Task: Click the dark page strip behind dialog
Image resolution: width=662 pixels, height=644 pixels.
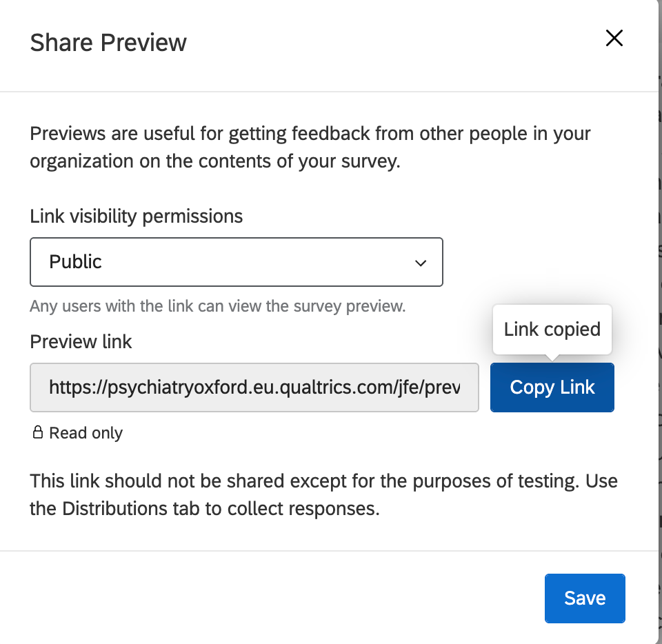Action: coord(659,322)
